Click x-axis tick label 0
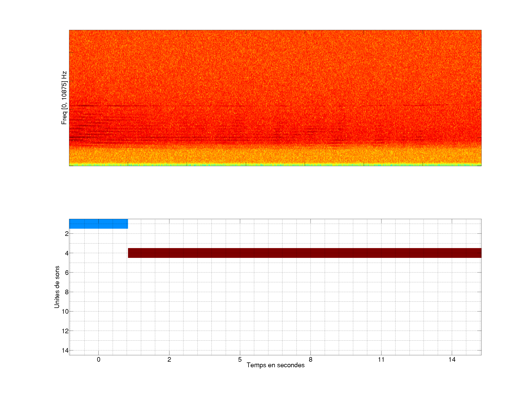 98,359
